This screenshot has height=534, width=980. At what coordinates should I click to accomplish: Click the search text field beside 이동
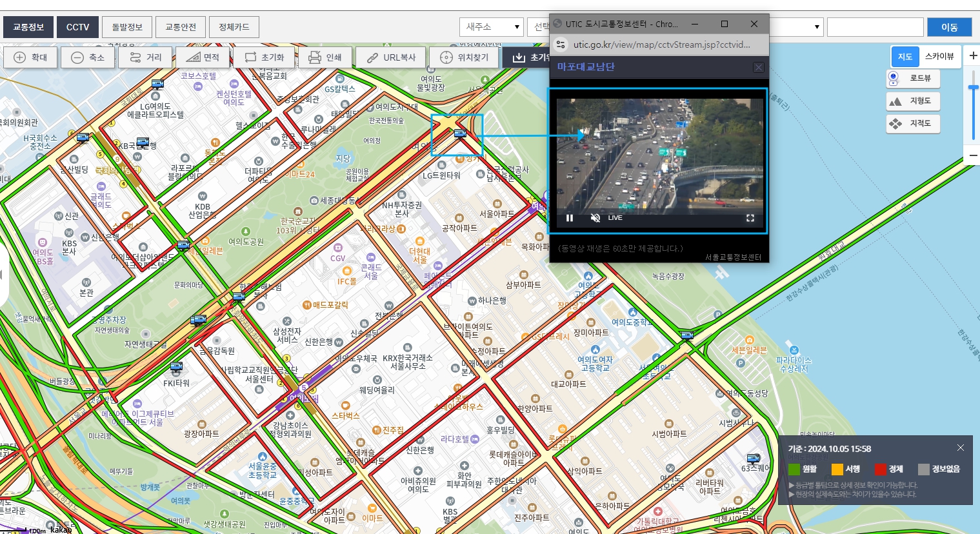875,27
